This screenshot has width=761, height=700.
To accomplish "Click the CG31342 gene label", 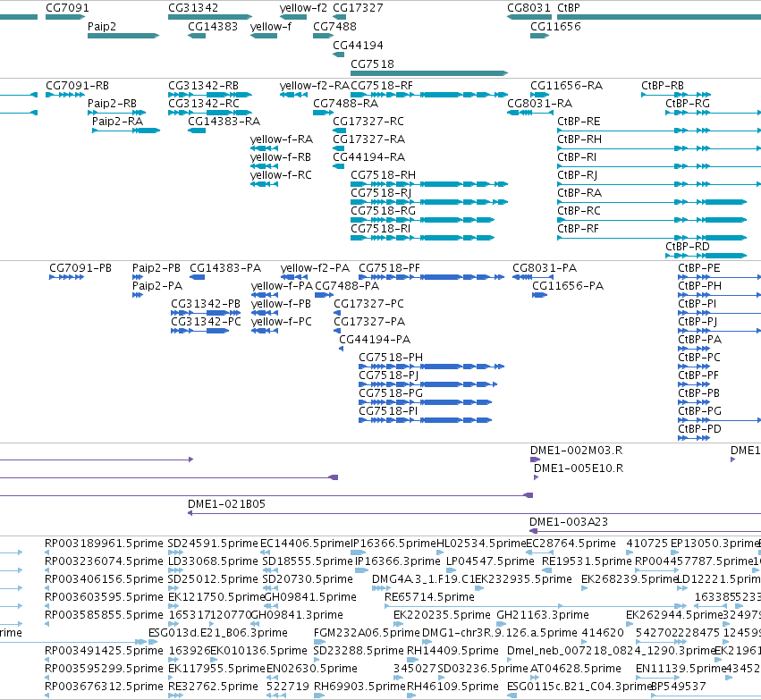I will click(x=193, y=8).
